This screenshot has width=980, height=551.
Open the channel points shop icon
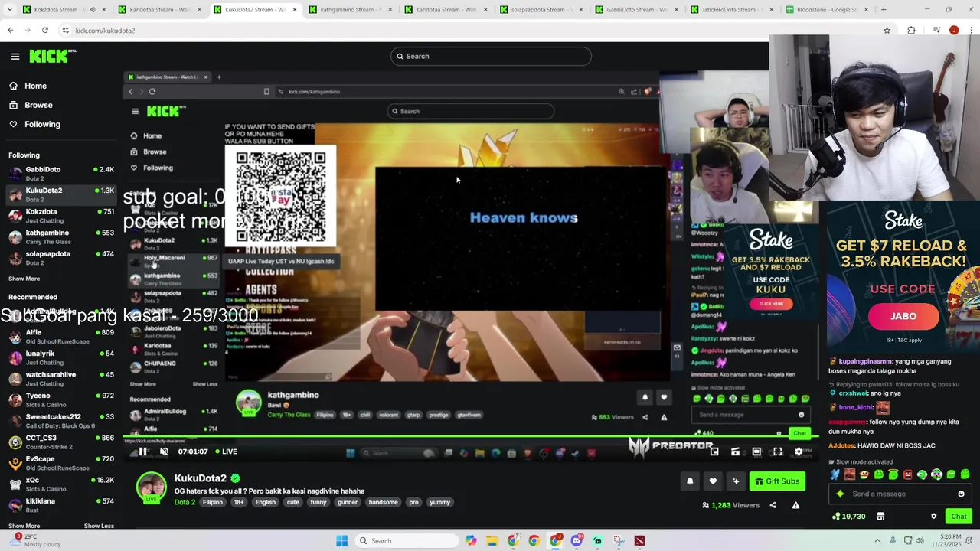pyautogui.click(x=880, y=517)
